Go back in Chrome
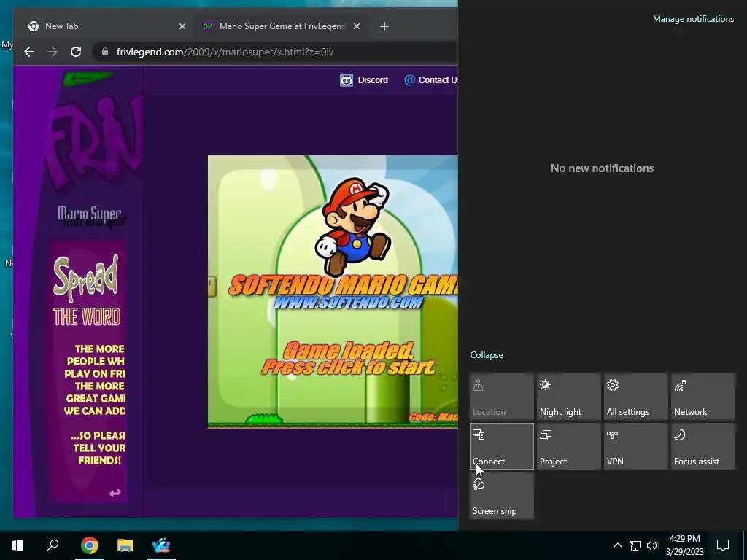 coord(29,52)
